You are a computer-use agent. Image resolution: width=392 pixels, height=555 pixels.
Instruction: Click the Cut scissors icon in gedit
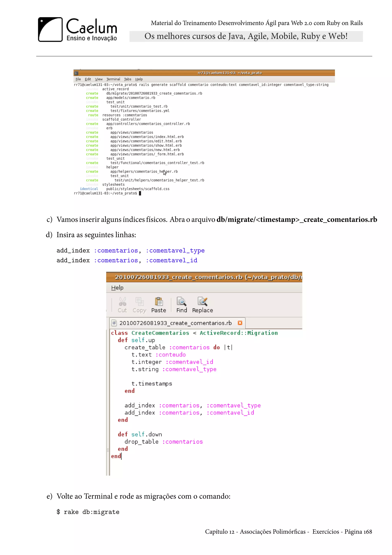tap(122, 301)
